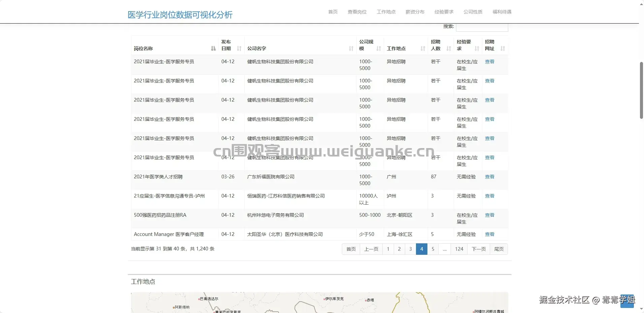This screenshot has width=644, height=313.
Task: Click the 工作地点 section heading
Action: coord(143,282)
